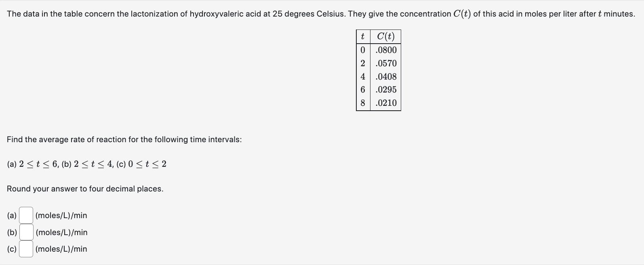The image size is (644, 265).
Task: Click the answer input box for part (b)
Action: tap(25, 232)
